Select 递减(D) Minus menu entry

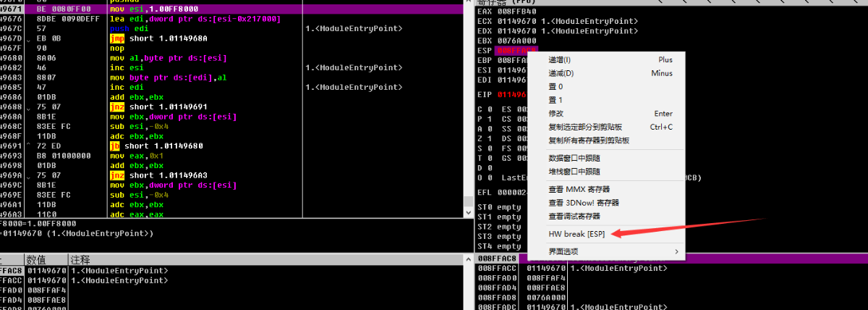(x=606, y=73)
